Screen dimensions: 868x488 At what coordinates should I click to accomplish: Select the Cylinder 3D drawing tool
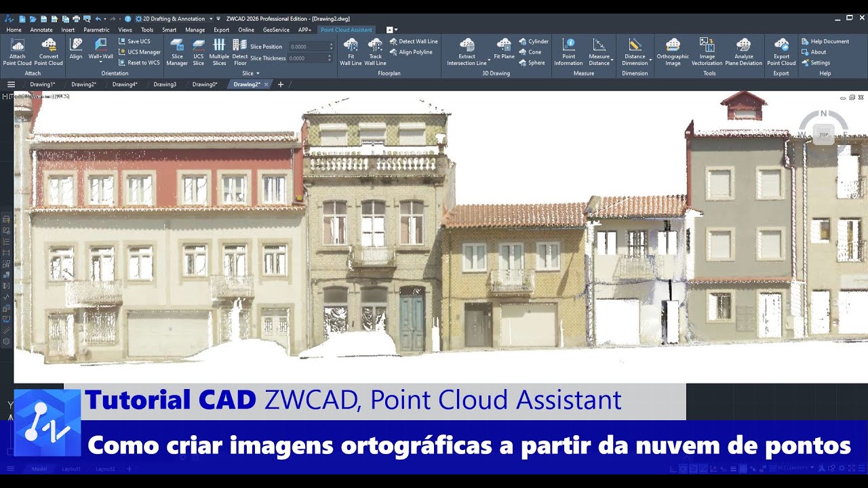(534, 41)
